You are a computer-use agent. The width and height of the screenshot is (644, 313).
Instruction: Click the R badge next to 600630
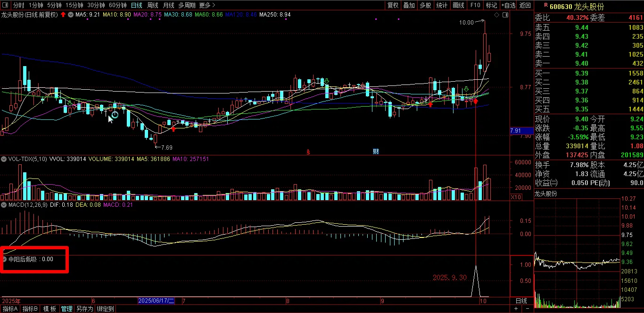tap(546, 5)
